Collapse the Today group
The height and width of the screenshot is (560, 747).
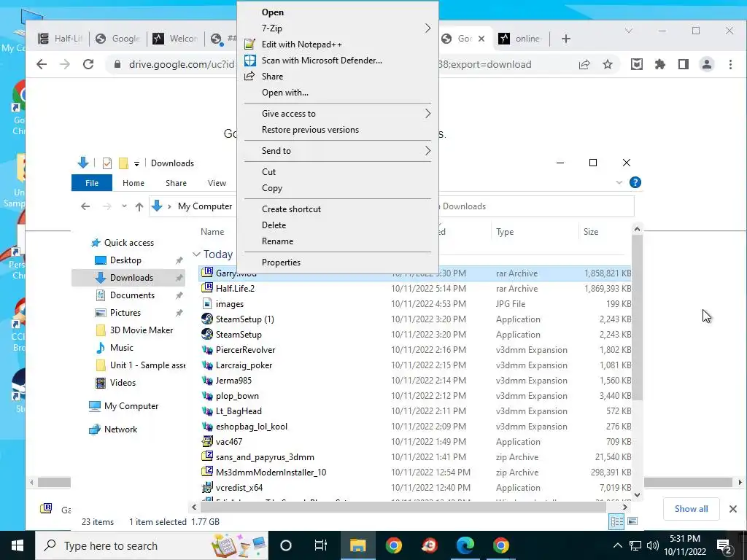click(196, 254)
